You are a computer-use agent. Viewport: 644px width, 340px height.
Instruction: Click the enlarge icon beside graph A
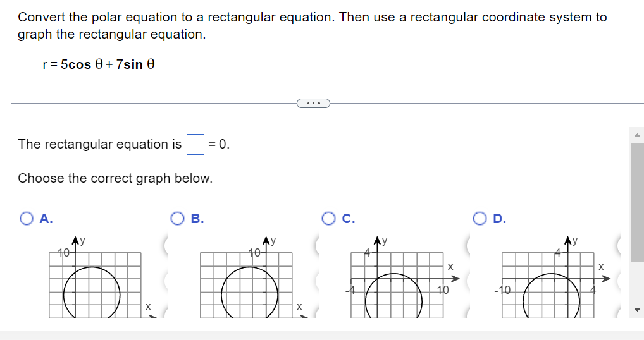[x=166, y=245]
